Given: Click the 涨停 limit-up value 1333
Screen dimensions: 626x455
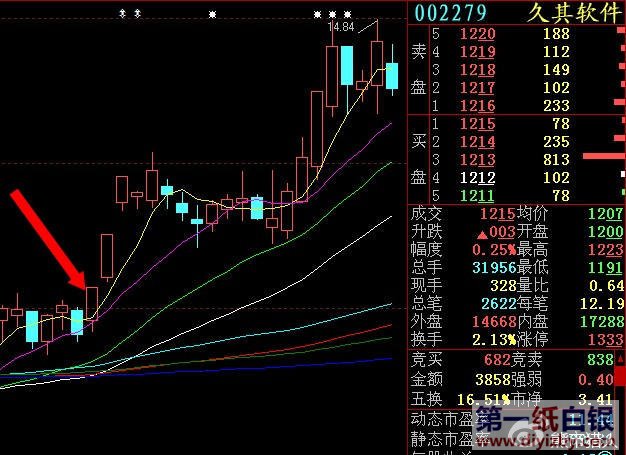Looking at the screenshot, I should (x=605, y=340).
